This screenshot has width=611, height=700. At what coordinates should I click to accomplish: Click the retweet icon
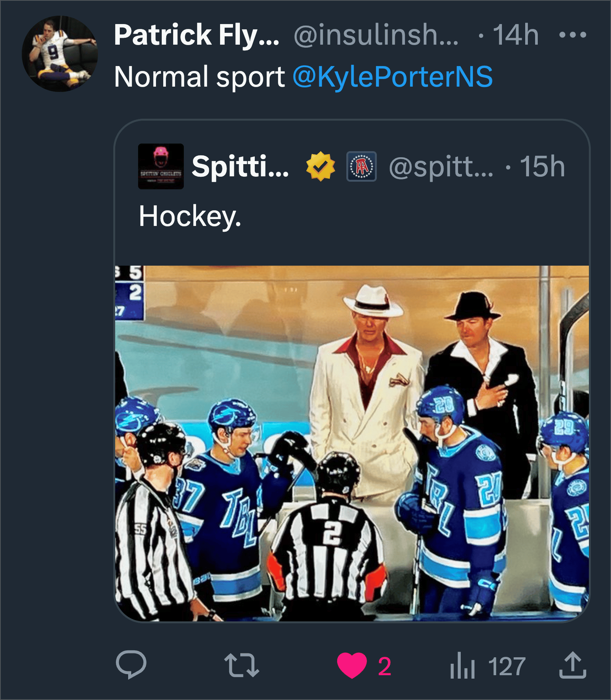241,665
